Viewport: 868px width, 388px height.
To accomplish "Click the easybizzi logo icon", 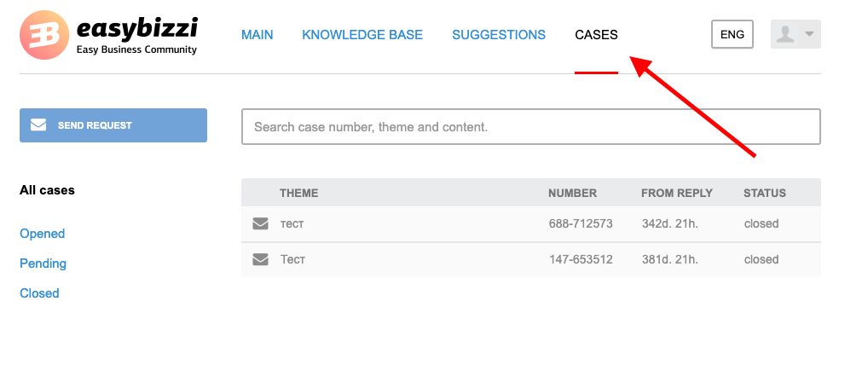I will (44, 35).
